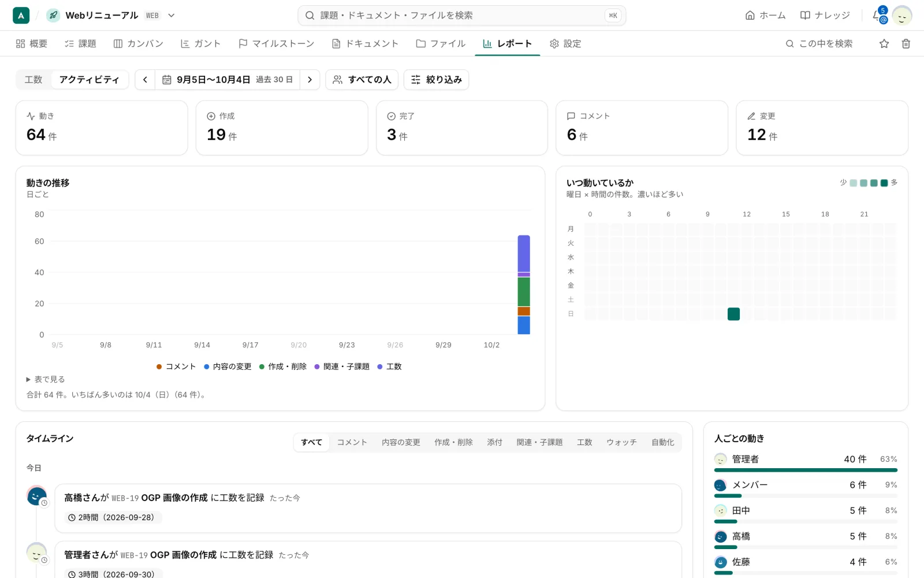Click the stacked bar on 10/4

[x=524, y=284]
